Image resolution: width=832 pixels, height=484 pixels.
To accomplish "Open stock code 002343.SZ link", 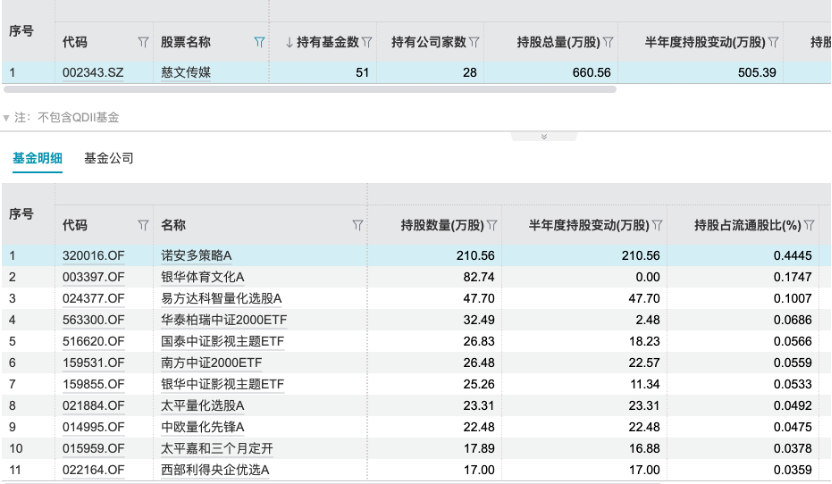I will [x=93, y=72].
